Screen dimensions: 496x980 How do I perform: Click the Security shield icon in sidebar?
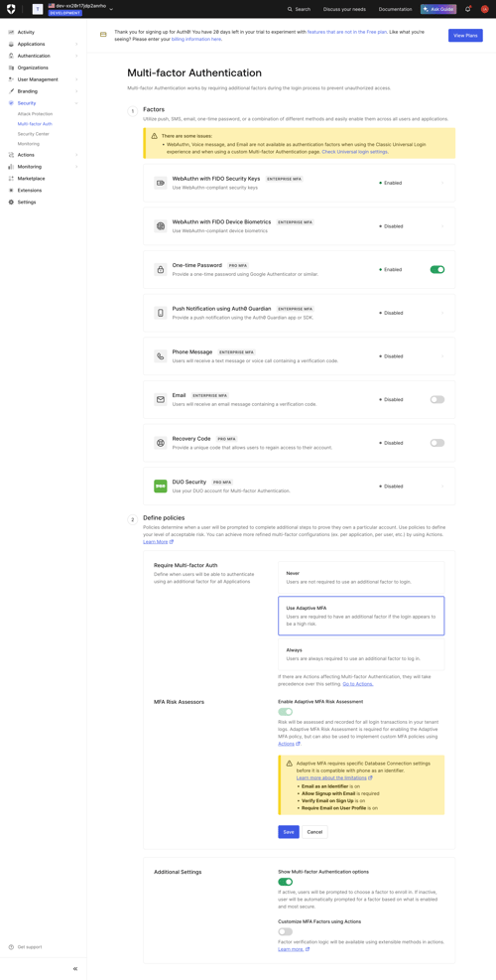tap(11, 103)
